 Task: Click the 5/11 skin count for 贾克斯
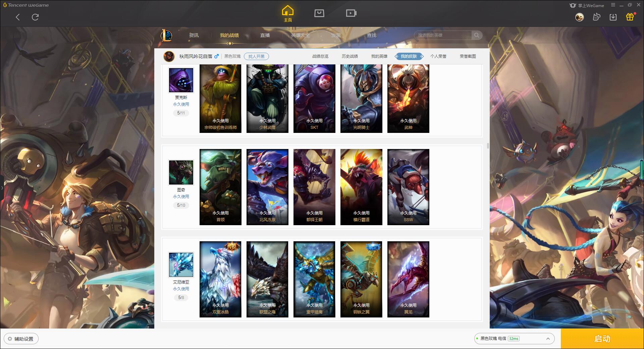point(181,113)
